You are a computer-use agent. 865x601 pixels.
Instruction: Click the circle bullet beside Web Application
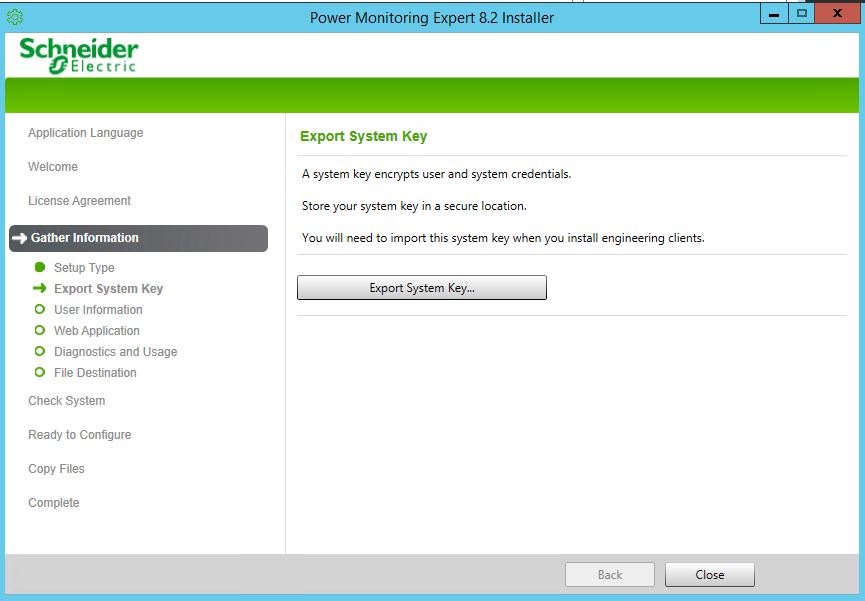pyautogui.click(x=40, y=331)
